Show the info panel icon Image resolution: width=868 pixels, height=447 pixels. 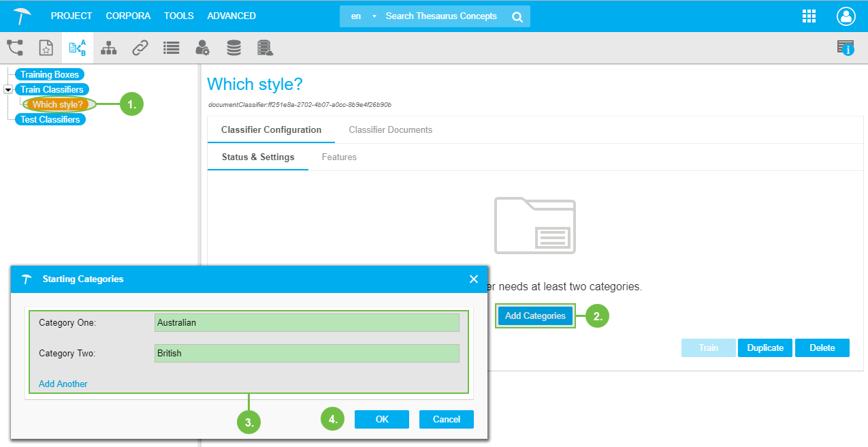(846, 48)
